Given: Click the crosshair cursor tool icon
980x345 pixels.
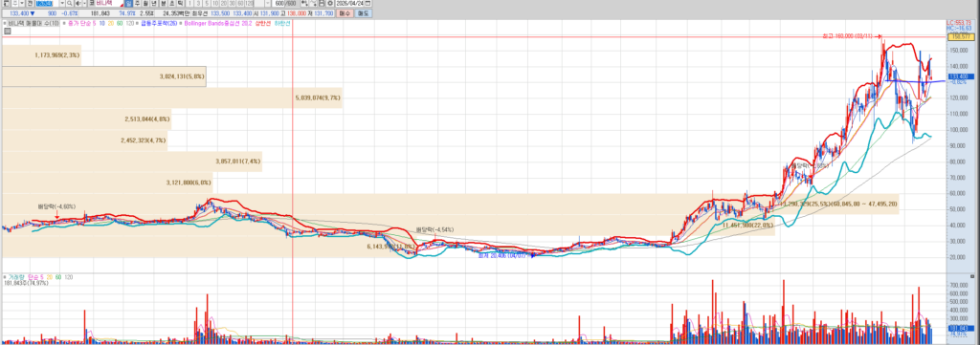Looking at the screenshot, I should [304, 3].
